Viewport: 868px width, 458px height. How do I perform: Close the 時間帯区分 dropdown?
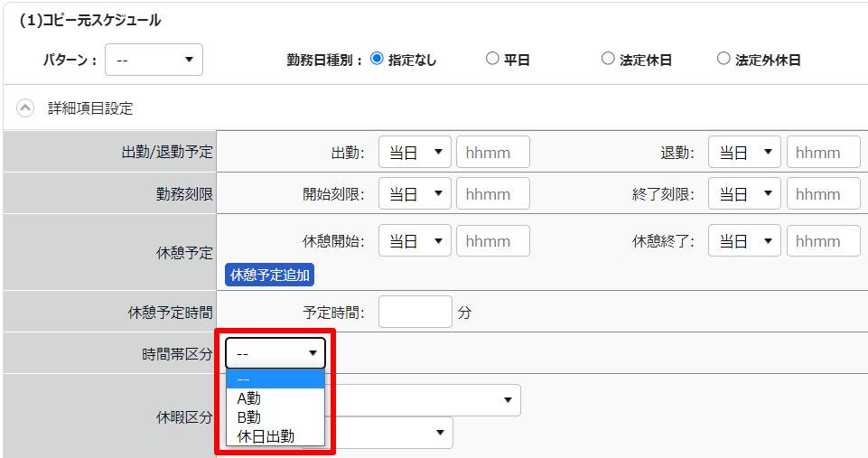(x=275, y=353)
